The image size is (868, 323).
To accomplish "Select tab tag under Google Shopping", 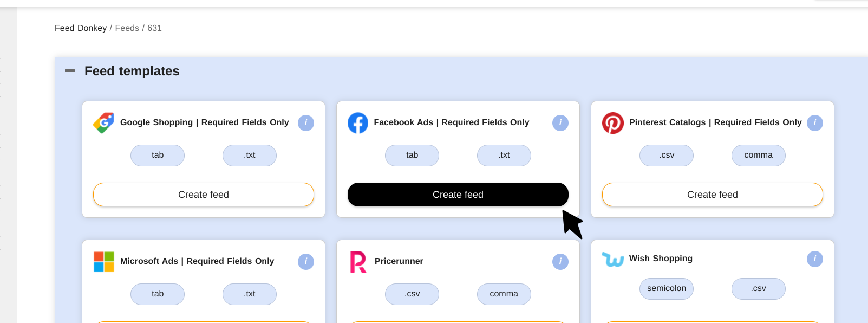I will tap(158, 156).
